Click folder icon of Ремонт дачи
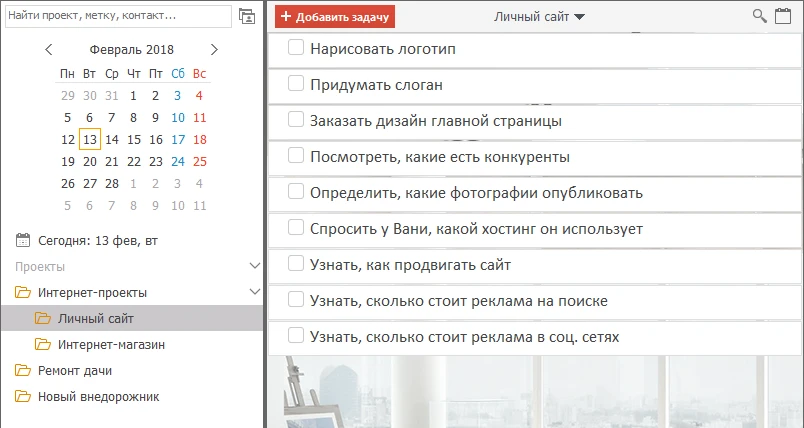The width and height of the screenshot is (804, 428). tap(23, 370)
